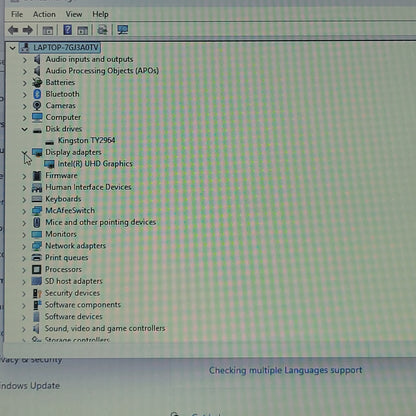Click the Print queues printer icon
Screen dimensions: 416x416
click(37, 257)
